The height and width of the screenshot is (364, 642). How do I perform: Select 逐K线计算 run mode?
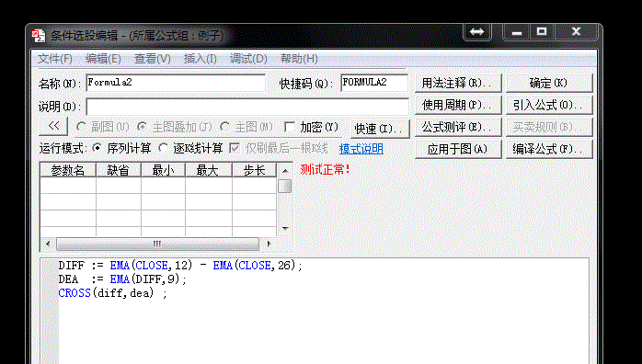pos(163,148)
